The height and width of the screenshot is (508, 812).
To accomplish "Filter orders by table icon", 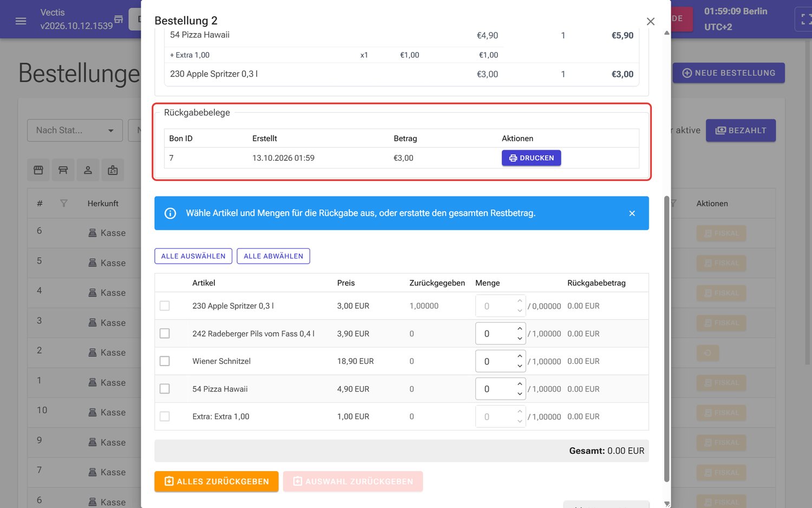I will pyautogui.click(x=63, y=170).
